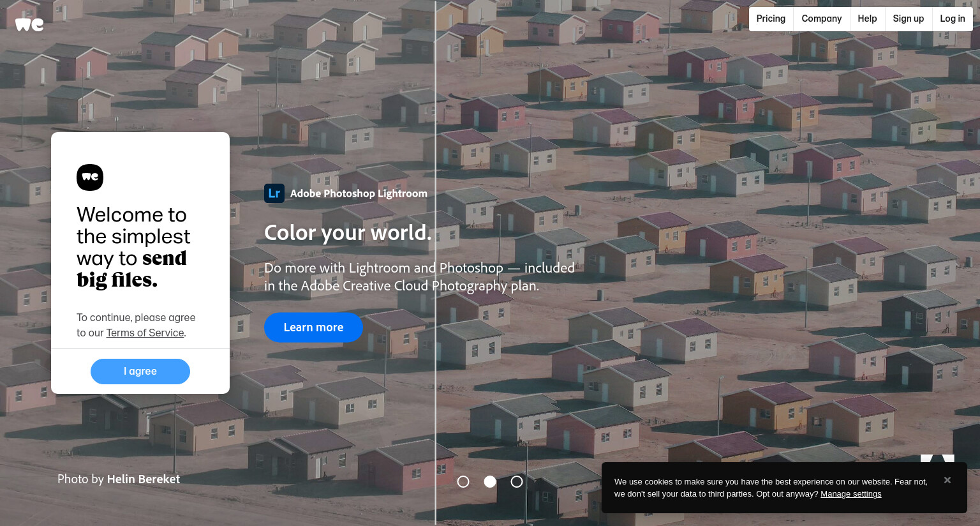The width and height of the screenshot is (980, 526).
Task: Select the filled middle carousel dot
Action: tap(490, 482)
